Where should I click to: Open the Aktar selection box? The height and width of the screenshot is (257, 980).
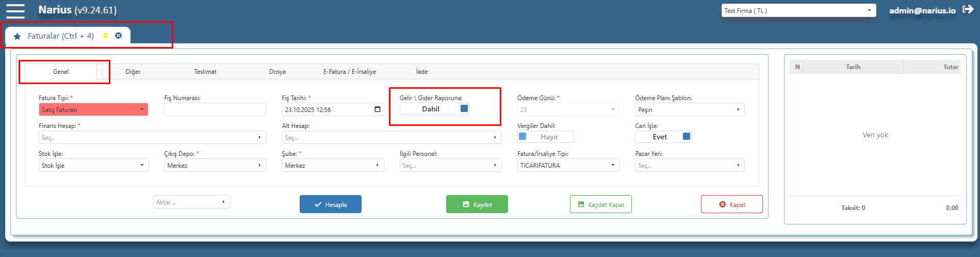pyautogui.click(x=192, y=202)
